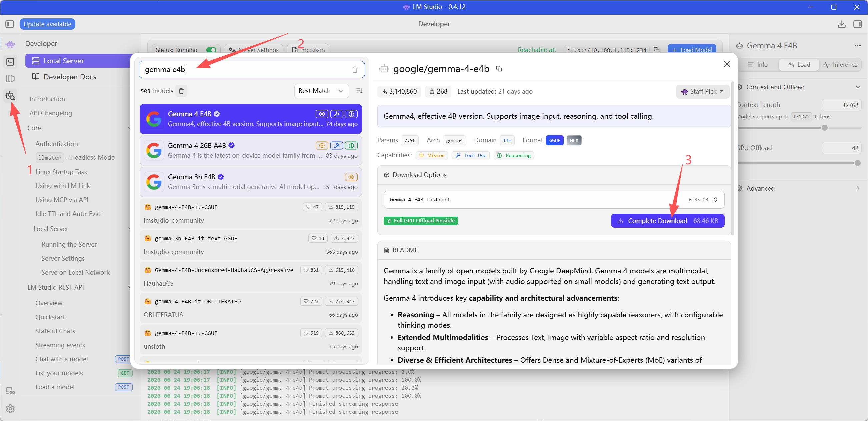This screenshot has width=868, height=421.
Task: Click the GPU Offload 42 value field
Action: (841, 148)
